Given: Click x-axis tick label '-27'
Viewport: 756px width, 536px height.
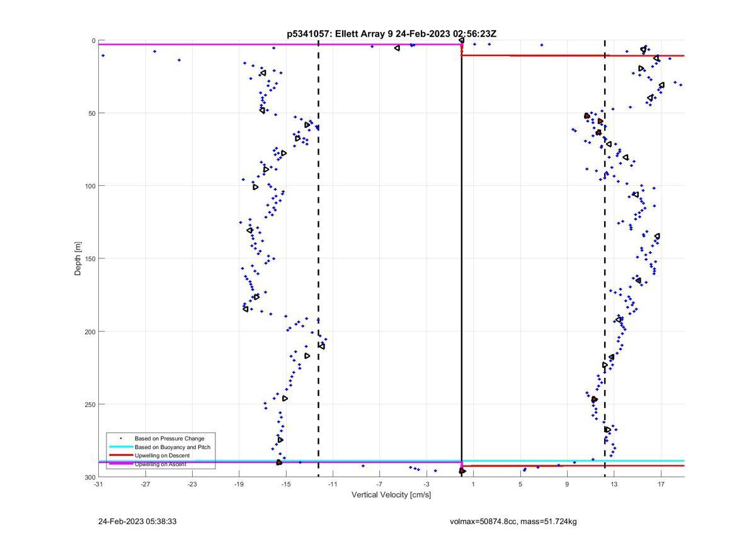Looking at the screenshot, I should pyautogui.click(x=146, y=484).
